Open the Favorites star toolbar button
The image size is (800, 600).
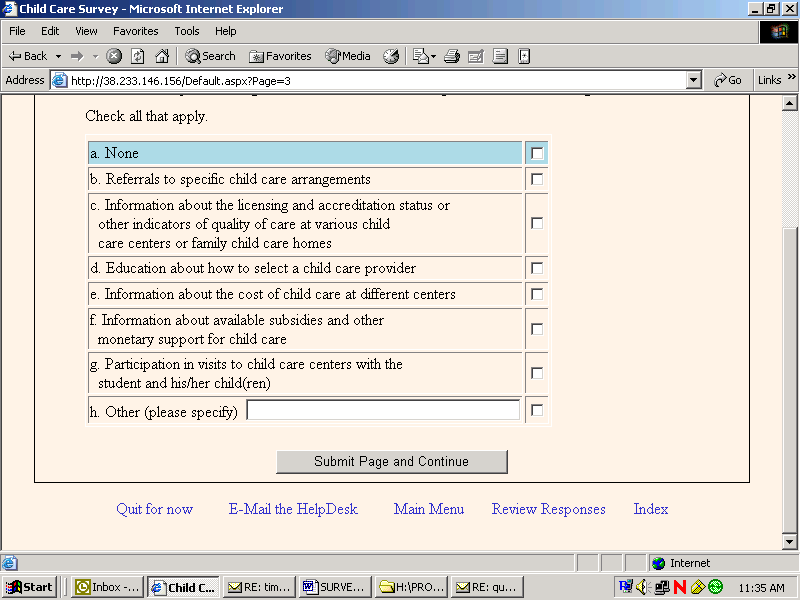(x=280, y=56)
